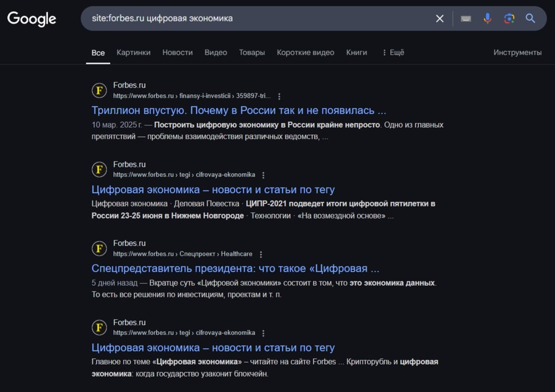
Task: Open options menu for Крипторубль tag result
Action: (263, 333)
